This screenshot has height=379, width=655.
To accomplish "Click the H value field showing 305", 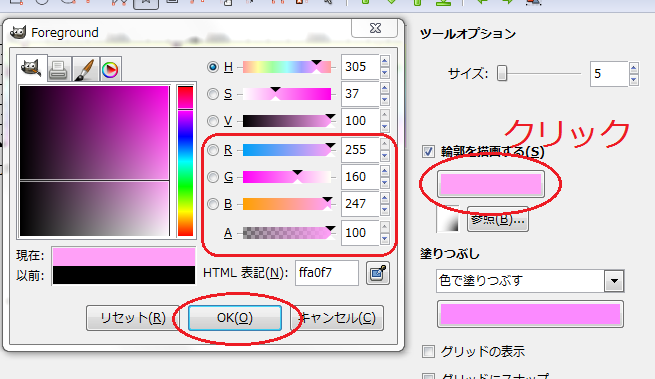I will [x=360, y=67].
